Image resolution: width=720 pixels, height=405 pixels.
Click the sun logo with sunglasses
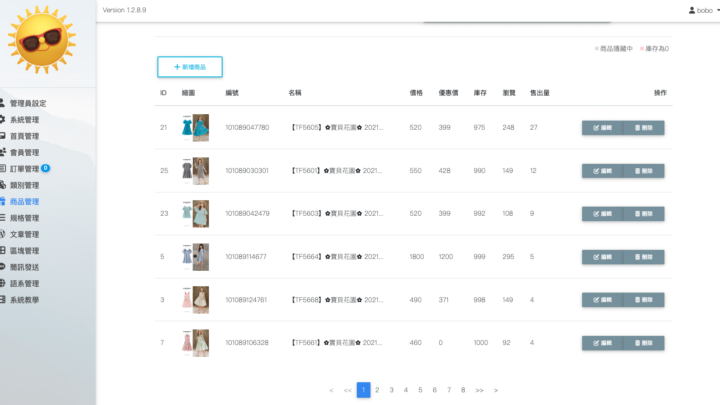click(x=41, y=40)
